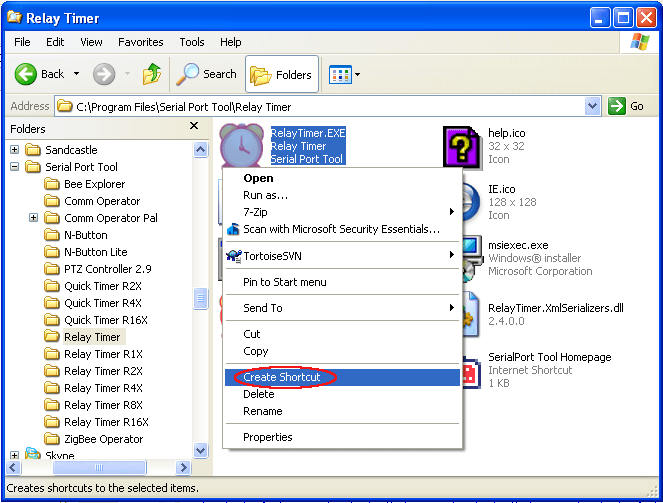This screenshot has height=503, width=663.
Task: Open the TortoiseSVN submenu
Action: [342, 256]
